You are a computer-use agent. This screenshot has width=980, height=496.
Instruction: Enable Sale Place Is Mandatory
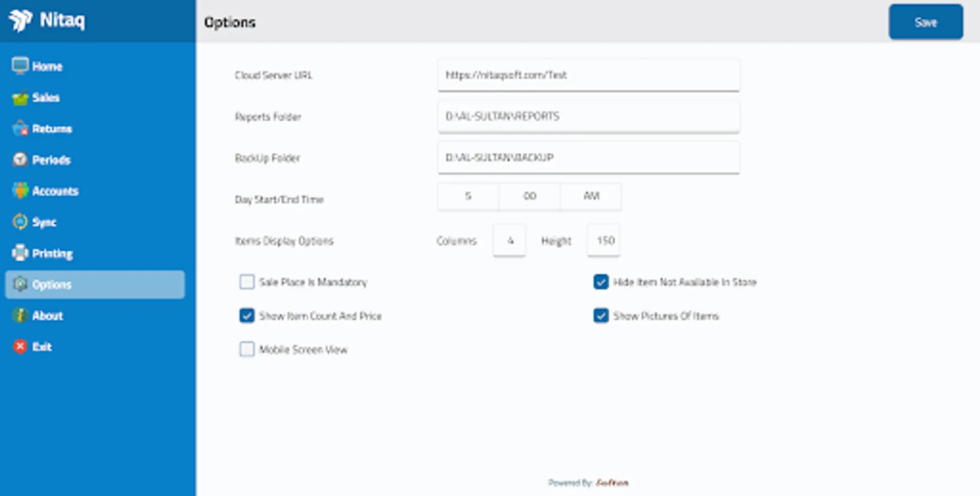pyautogui.click(x=247, y=282)
